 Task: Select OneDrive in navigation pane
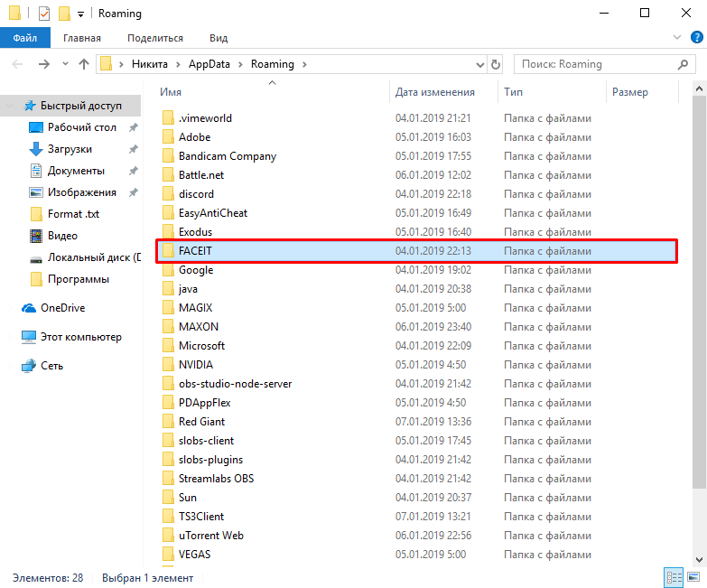(x=62, y=308)
